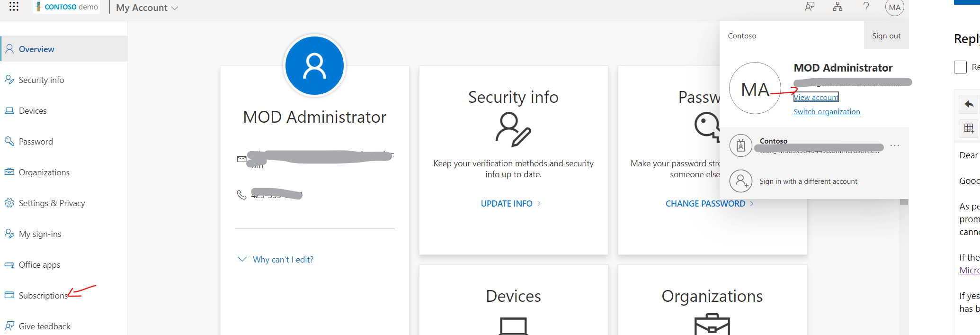Click the scrollbar thumb beside the flyout
Screen dimensions: 980x335
pos(904,202)
